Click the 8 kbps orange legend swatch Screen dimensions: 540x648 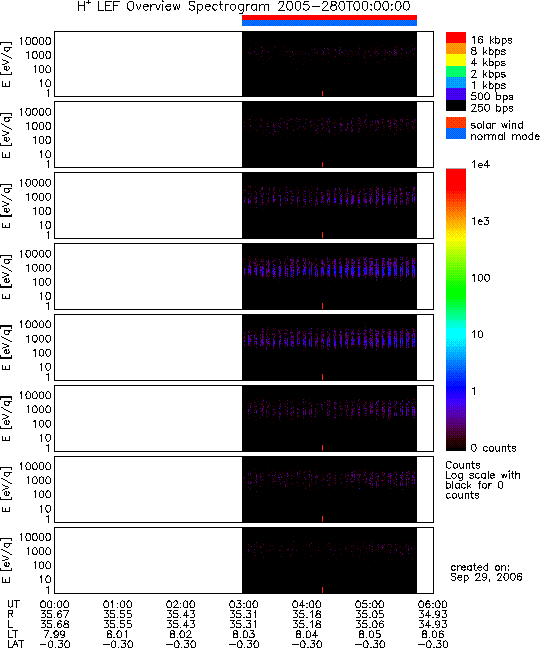coord(456,49)
